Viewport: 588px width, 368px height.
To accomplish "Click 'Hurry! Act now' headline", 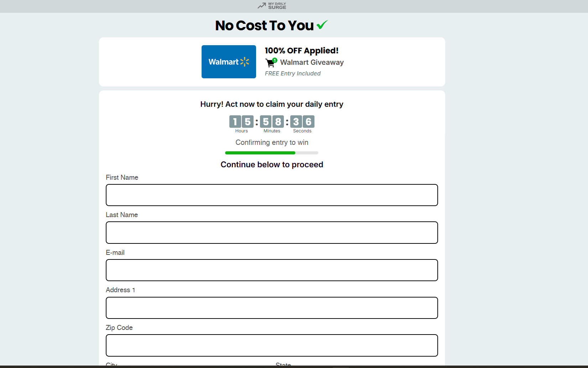I will click(272, 104).
